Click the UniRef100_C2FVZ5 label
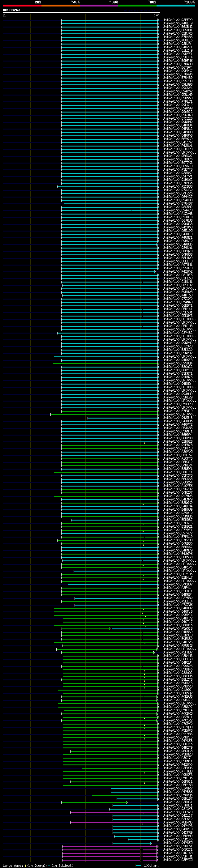This screenshot has height=868, width=198. pos(178,860)
